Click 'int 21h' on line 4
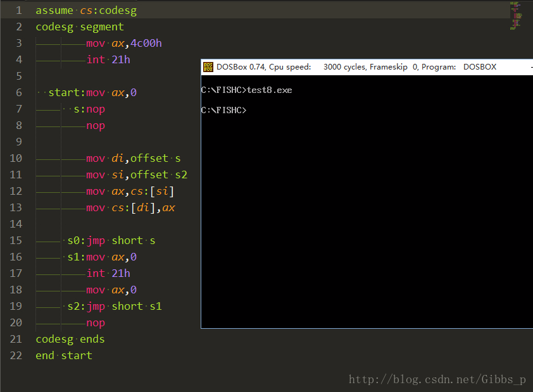 coord(108,59)
